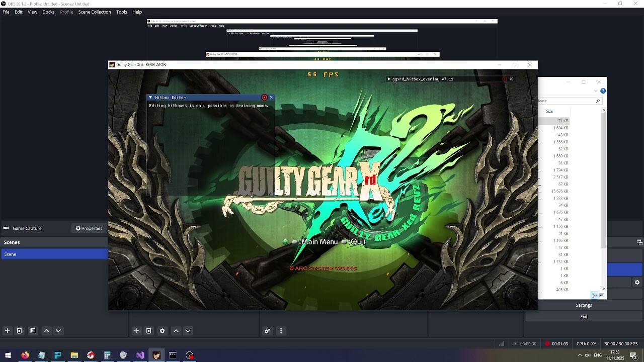644x362 pixels.
Task: Click gear icon beside blue recording button
Action: [x=637, y=283]
